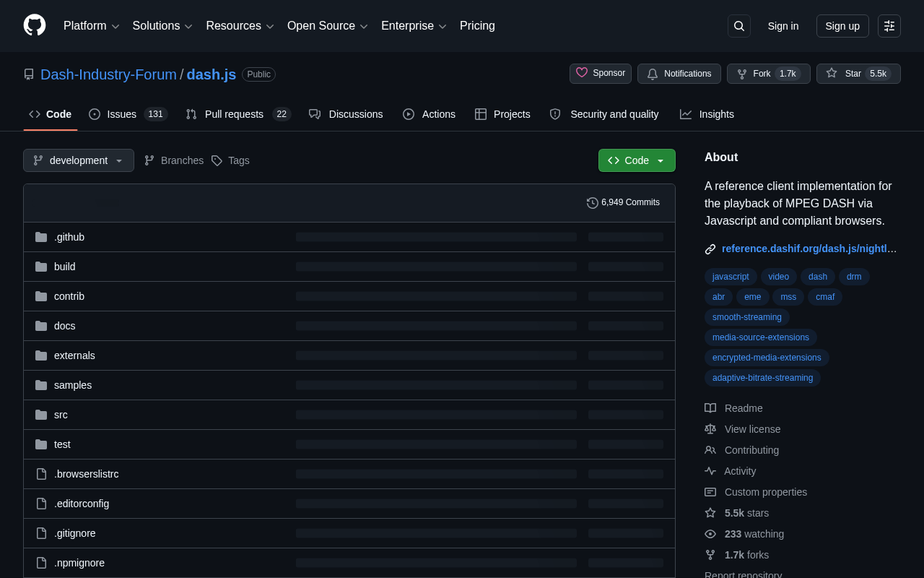Open the .github folder icon

tap(41, 237)
